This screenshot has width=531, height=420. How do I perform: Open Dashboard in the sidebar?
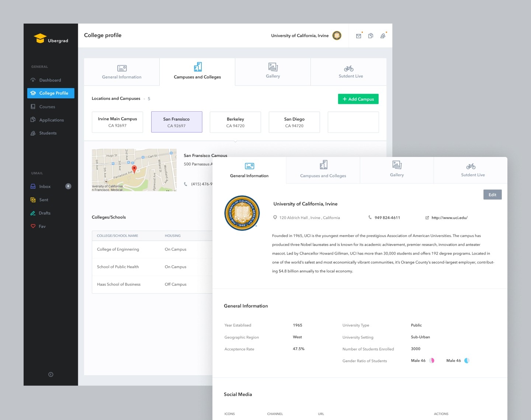(x=50, y=80)
